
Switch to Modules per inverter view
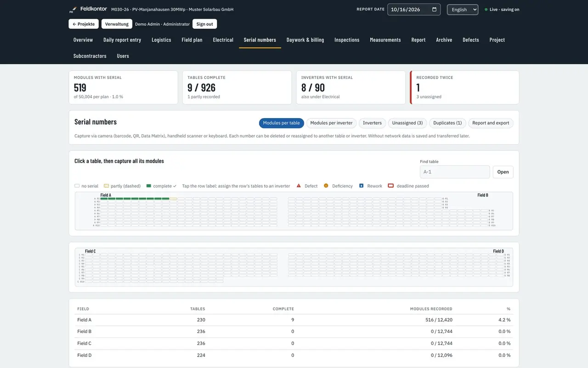[x=331, y=123]
